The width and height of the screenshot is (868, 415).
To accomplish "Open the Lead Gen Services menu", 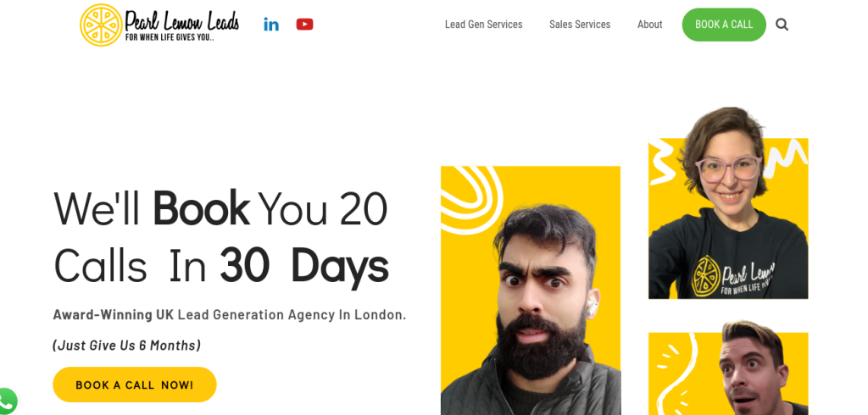I will tap(483, 25).
